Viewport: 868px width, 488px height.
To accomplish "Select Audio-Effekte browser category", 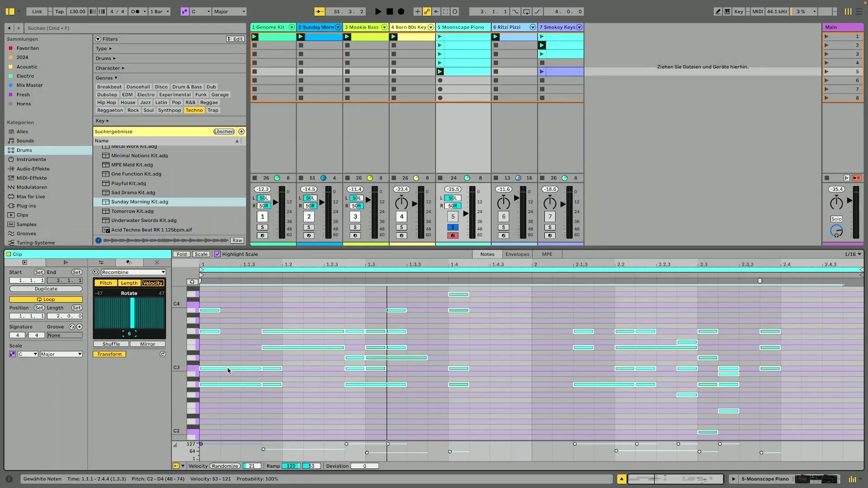I will tap(33, 169).
